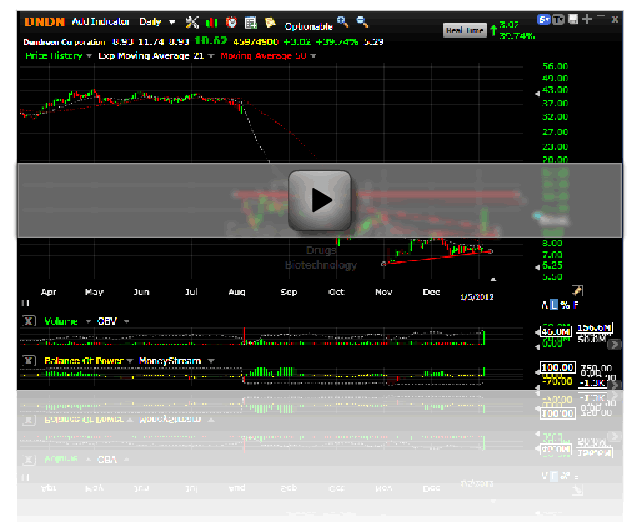Click the candlestick chart style icon

tap(212, 22)
